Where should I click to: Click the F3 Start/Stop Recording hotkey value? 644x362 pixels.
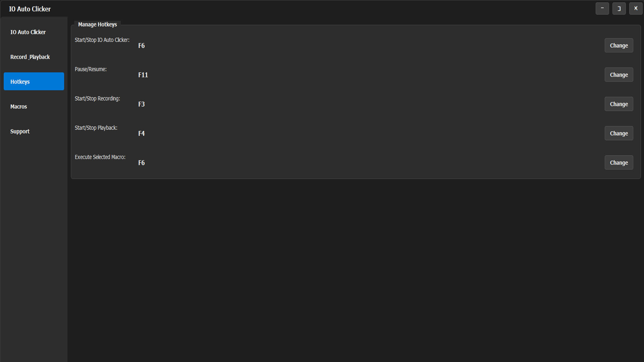tap(141, 104)
